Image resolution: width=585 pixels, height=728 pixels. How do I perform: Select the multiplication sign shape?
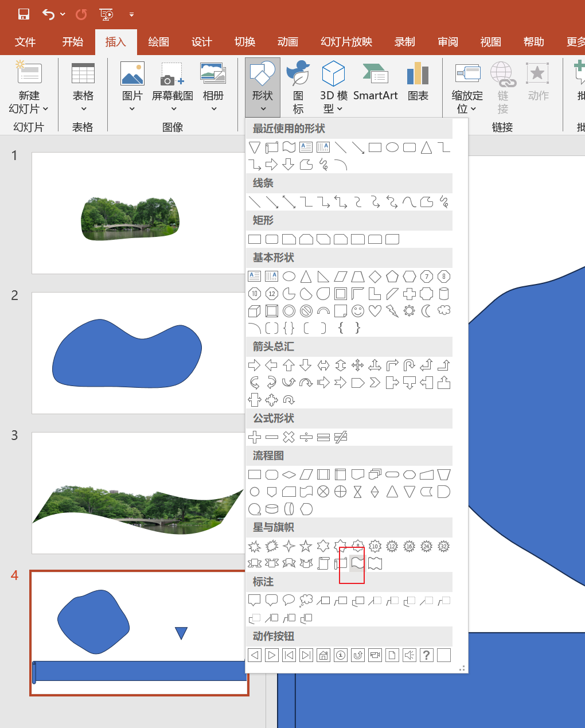click(289, 437)
